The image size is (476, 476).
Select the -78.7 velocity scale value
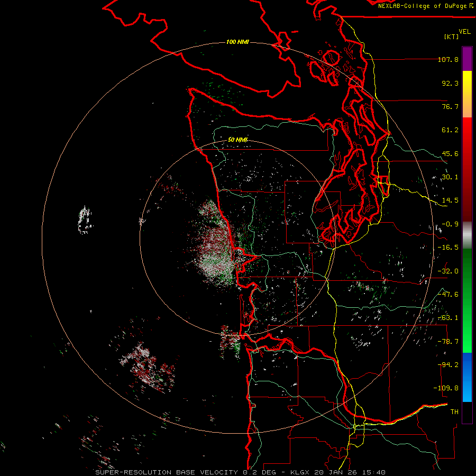(448, 342)
